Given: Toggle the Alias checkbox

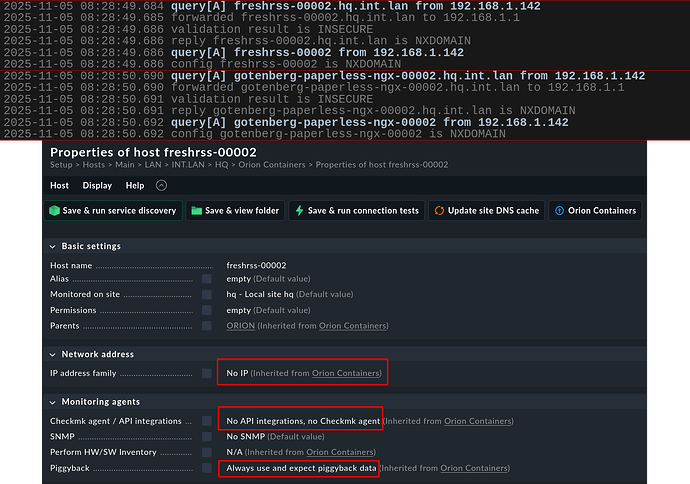Looking at the screenshot, I should click(207, 279).
